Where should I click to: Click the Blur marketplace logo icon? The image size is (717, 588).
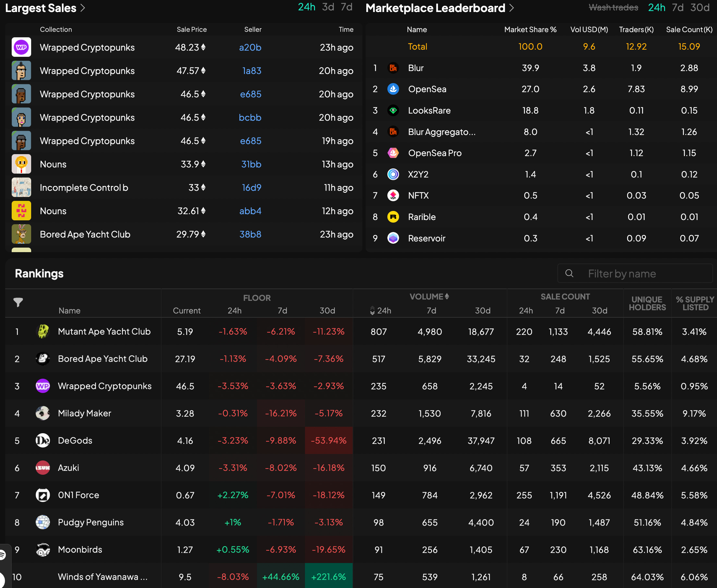[x=393, y=68]
